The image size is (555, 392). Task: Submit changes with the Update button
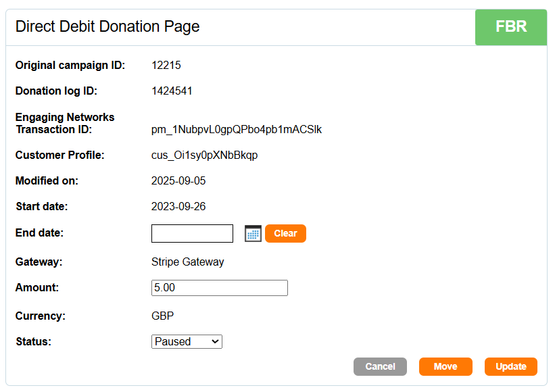point(511,366)
